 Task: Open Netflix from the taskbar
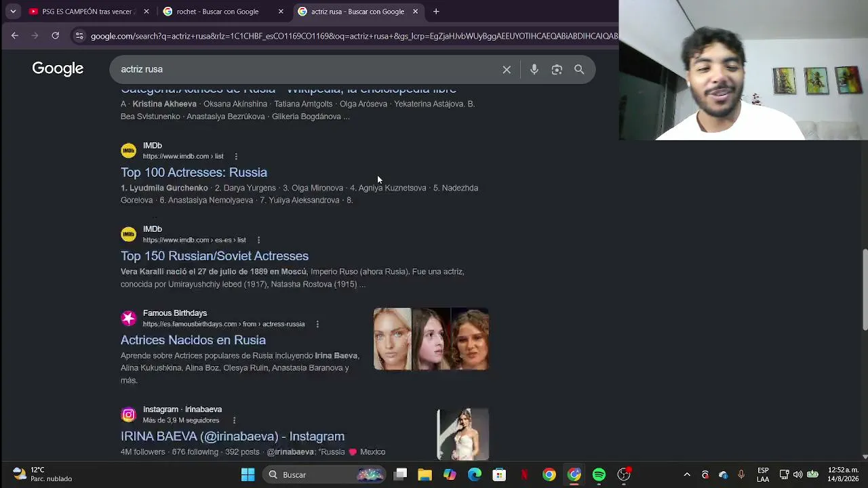coord(524,474)
